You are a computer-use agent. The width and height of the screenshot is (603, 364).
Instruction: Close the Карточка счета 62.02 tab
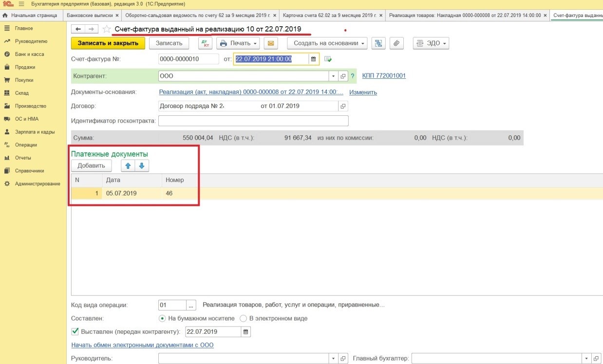coord(380,15)
